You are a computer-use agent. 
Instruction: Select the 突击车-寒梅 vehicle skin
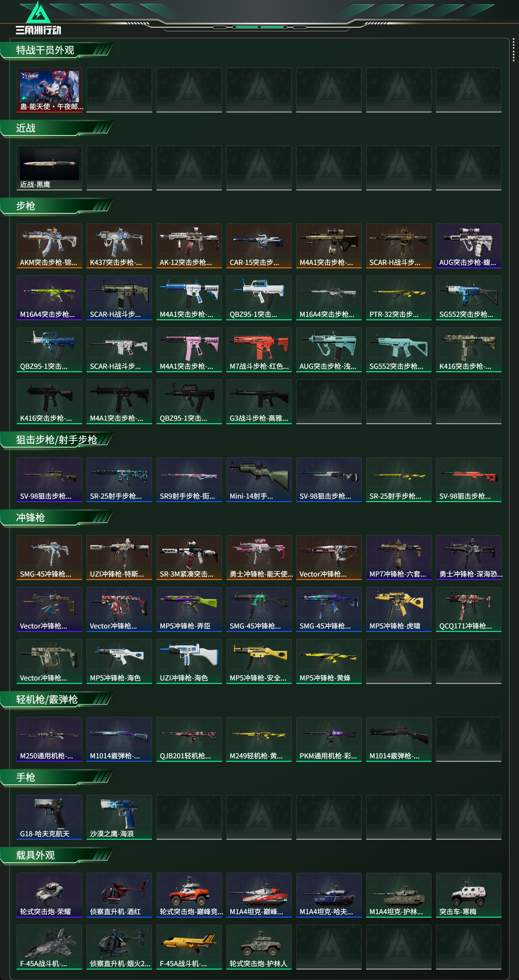pos(469,895)
